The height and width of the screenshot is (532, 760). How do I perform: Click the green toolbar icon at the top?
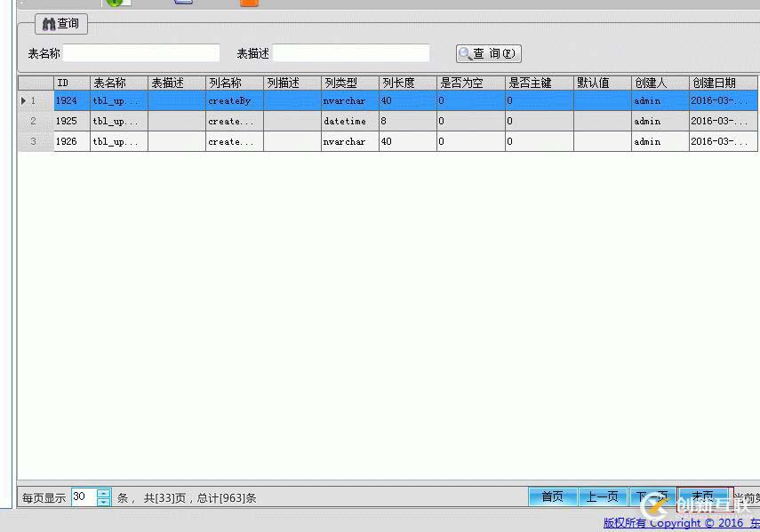pos(116,3)
